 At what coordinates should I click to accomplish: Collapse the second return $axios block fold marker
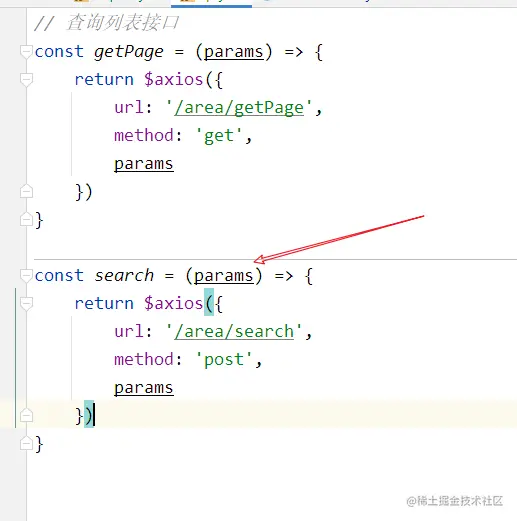(26, 304)
